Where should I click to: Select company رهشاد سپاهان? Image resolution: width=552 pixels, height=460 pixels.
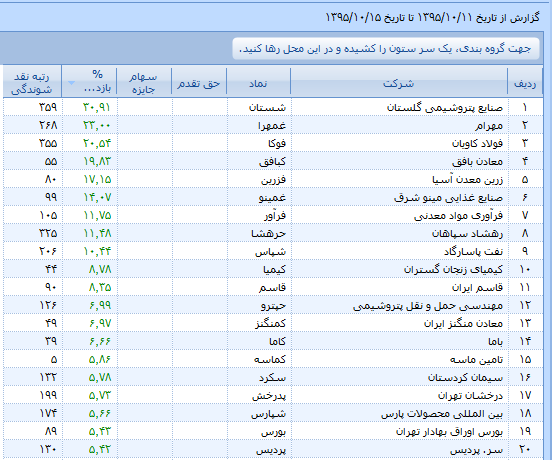pos(468,233)
